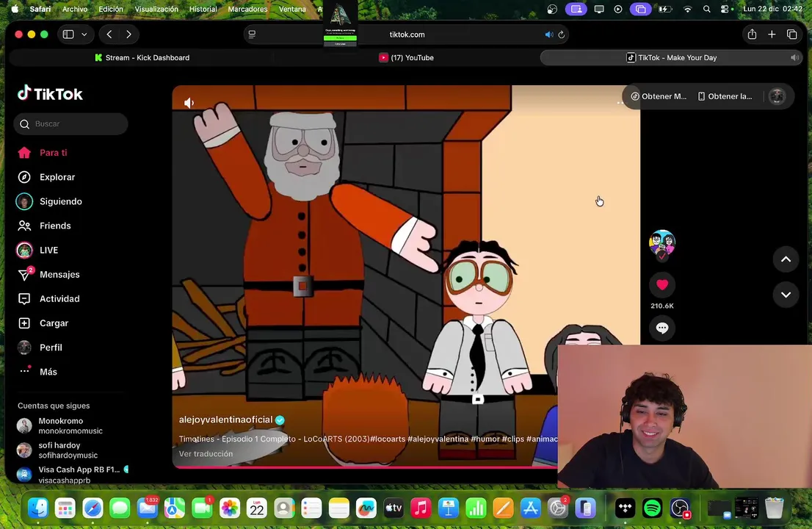Open Spotlight search in menu bar
The height and width of the screenshot is (529, 812).
[x=706, y=9]
